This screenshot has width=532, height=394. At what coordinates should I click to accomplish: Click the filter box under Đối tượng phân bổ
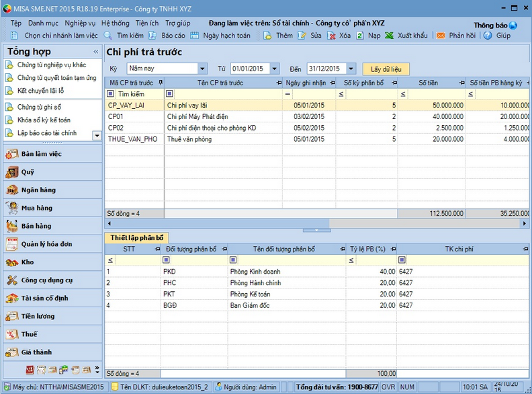(166, 260)
